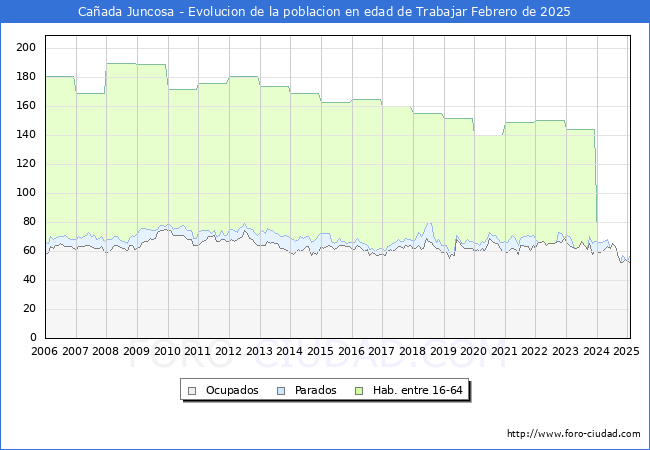Viewport: 650px width, 450px height.
Task: Click the 2009 x-axis label
Action: pyautogui.click(x=136, y=351)
